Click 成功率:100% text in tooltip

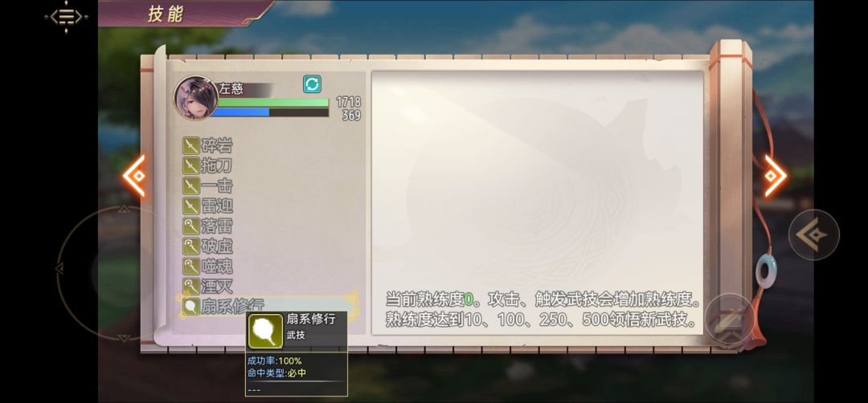coord(274,361)
